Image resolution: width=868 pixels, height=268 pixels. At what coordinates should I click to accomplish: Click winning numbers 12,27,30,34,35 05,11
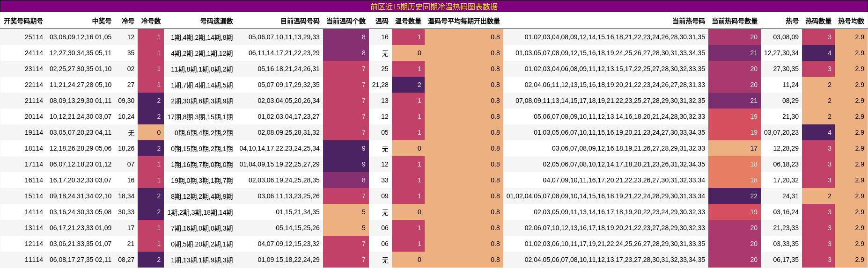pyautogui.click(x=81, y=53)
